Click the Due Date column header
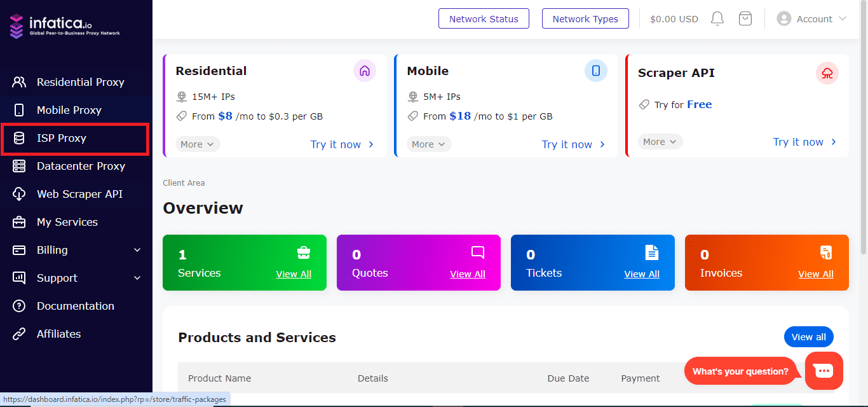 pyautogui.click(x=568, y=378)
